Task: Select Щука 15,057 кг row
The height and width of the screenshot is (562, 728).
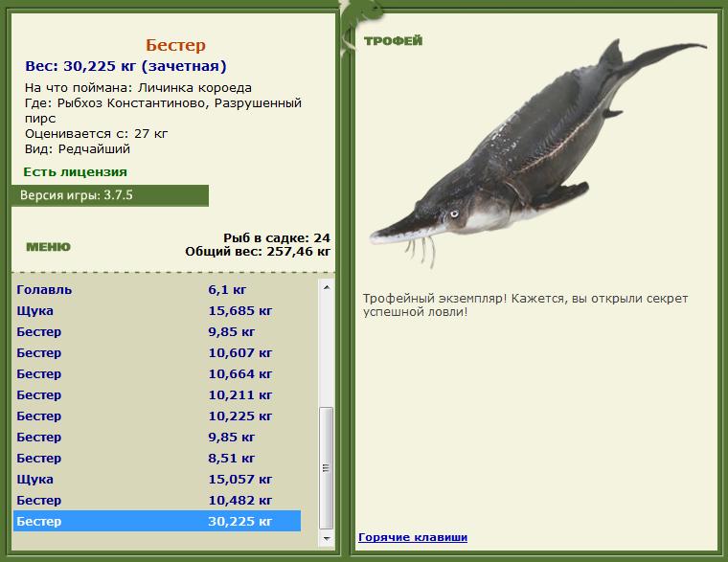Action: coord(157,479)
